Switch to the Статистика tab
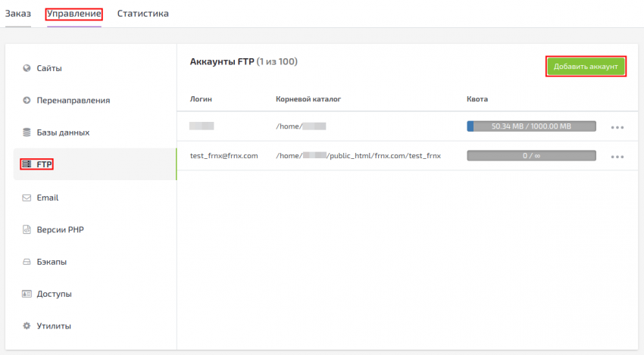This screenshot has width=644, height=355. click(x=142, y=14)
